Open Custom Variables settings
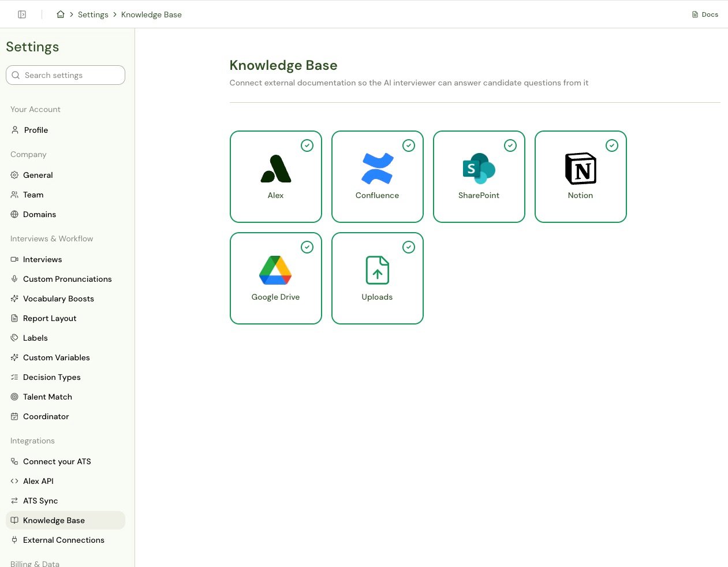728x567 pixels. [x=65, y=357]
